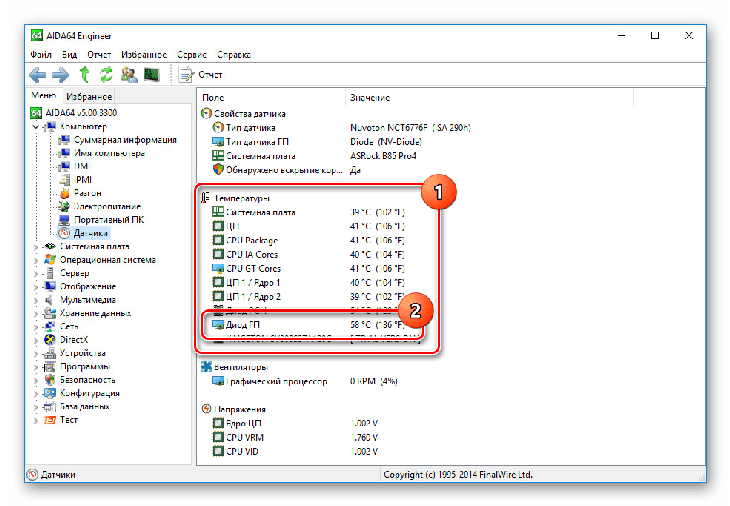Expand the Сервер tree node
Image resolution: width=730 pixels, height=506 pixels.
[36, 273]
